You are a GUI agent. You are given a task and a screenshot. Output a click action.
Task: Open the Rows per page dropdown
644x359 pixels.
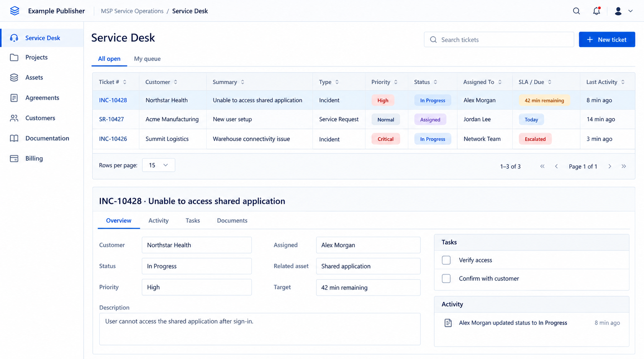coord(159,165)
